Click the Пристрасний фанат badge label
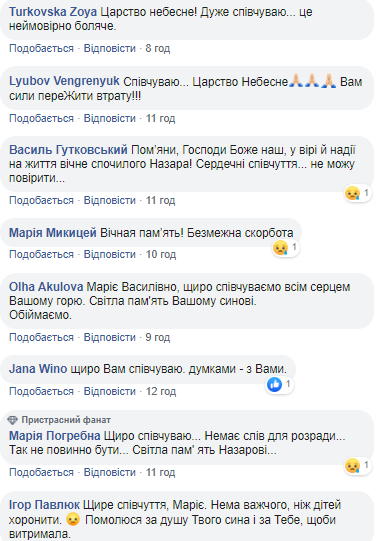 pyautogui.click(x=66, y=420)
